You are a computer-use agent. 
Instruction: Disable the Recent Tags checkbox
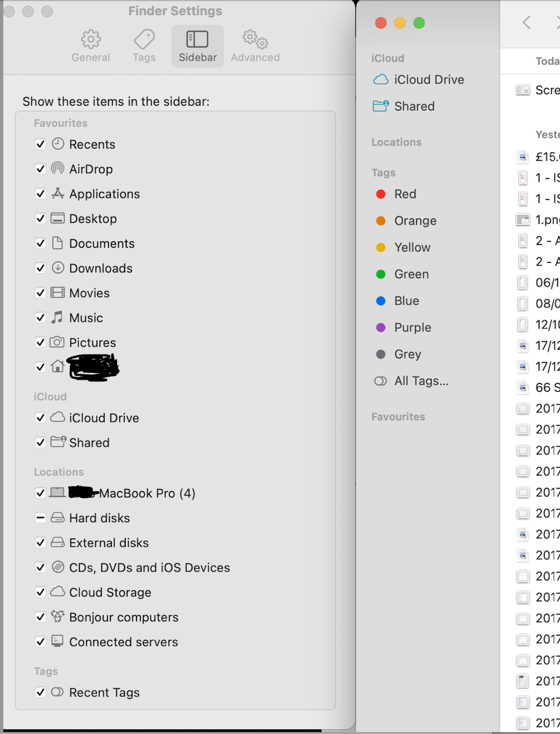pyautogui.click(x=41, y=692)
